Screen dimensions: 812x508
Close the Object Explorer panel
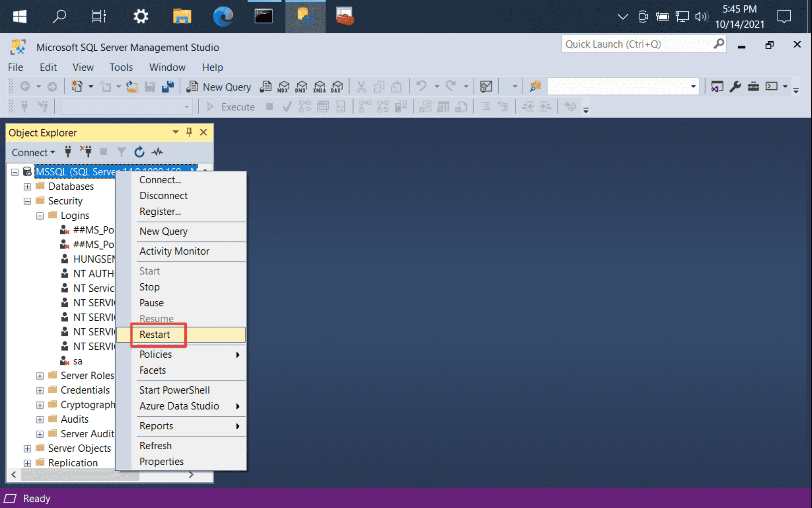203,132
